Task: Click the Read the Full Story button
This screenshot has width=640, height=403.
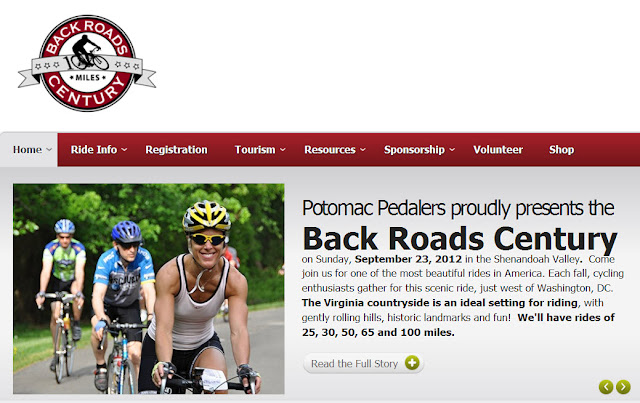Action: (363, 363)
